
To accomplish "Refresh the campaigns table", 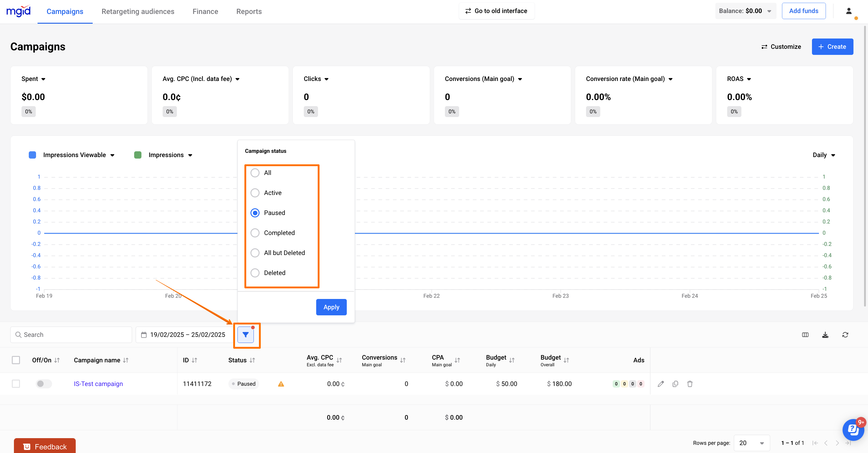I will (x=845, y=335).
